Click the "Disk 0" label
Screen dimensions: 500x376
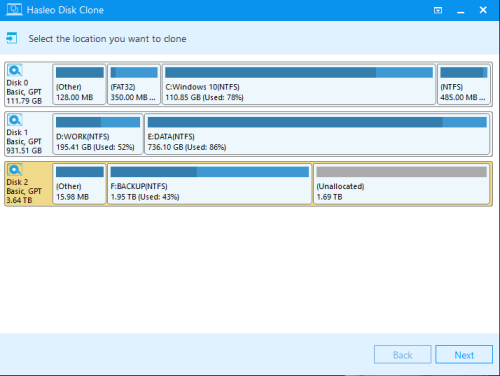[17, 83]
